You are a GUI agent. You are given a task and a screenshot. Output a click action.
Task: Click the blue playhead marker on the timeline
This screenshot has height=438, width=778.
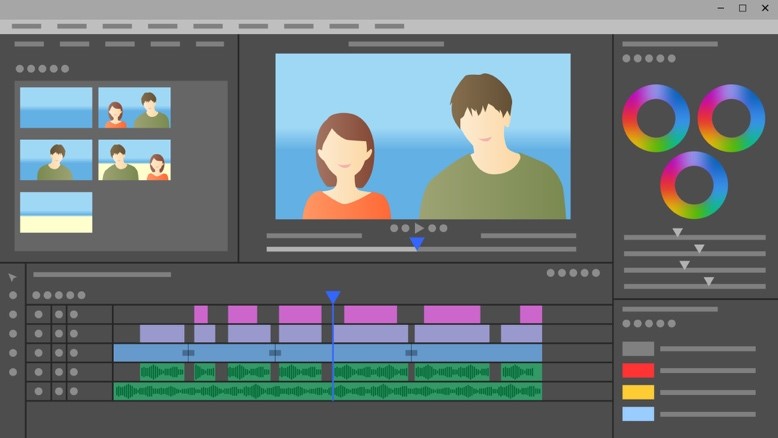pos(333,297)
